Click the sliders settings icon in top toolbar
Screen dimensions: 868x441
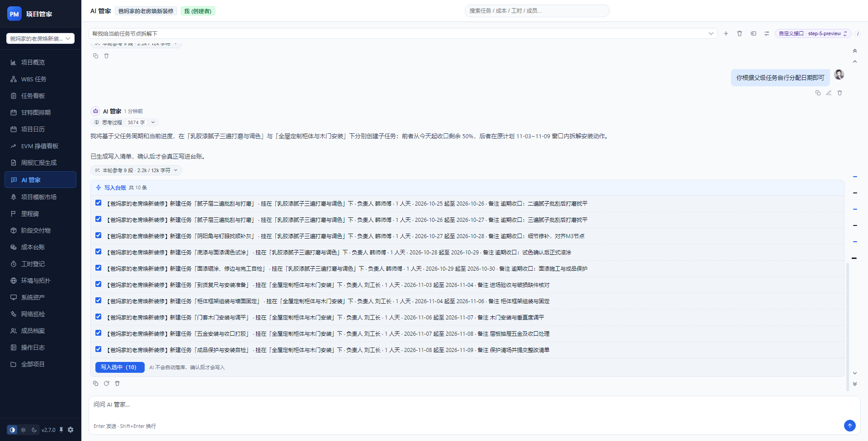coord(767,33)
